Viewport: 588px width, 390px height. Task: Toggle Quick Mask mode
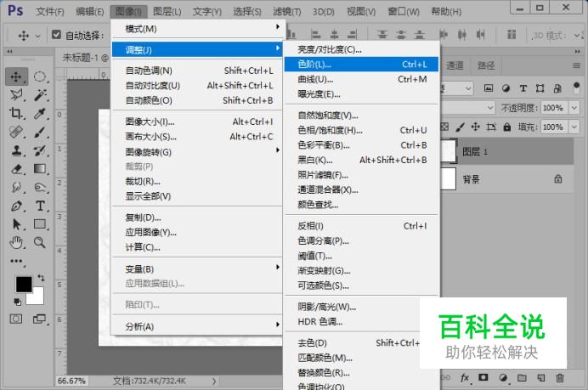pyautogui.click(x=16, y=319)
